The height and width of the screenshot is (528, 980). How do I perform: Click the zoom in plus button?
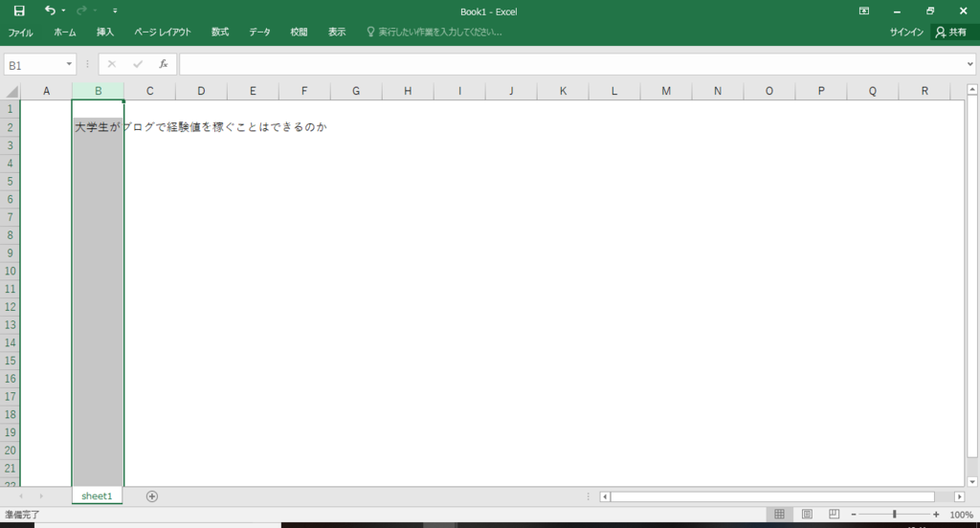[936, 515]
